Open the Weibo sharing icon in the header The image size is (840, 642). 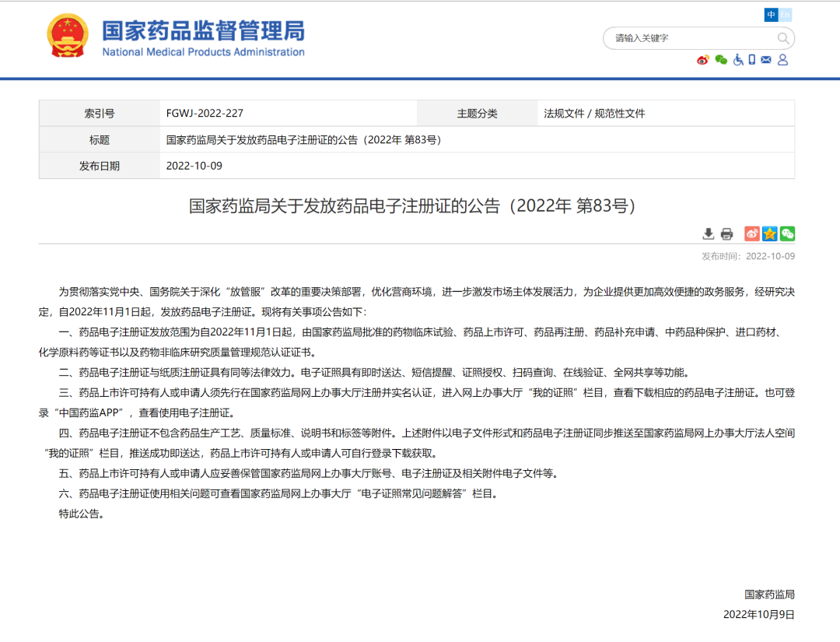pos(703,59)
